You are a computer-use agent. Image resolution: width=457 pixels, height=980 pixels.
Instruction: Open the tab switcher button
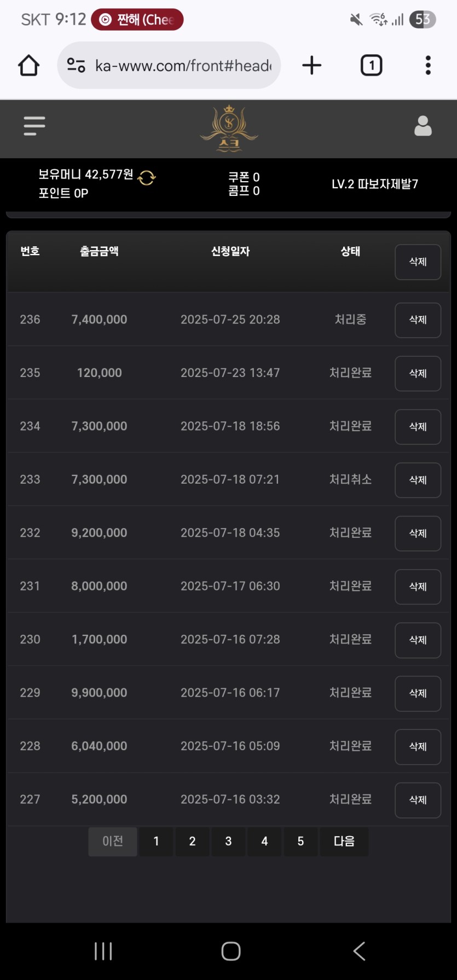(x=371, y=66)
